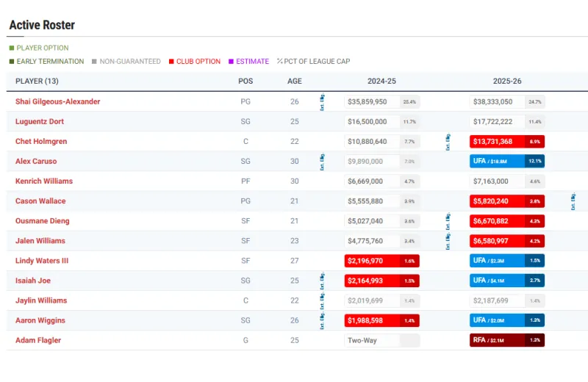The height and width of the screenshot is (382, 588).
Task: Click Cason Wallace extension eligible icon
Action: (573, 201)
